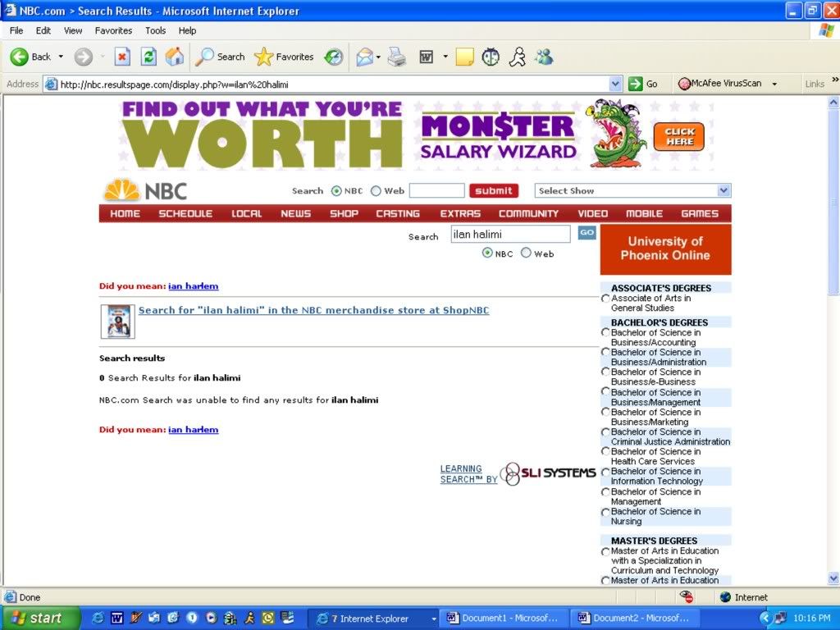Image resolution: width=840 pixels, height=630 pixels.
Task: Select the NBC radio under the ilan halimi field
Action: point(487,253)
